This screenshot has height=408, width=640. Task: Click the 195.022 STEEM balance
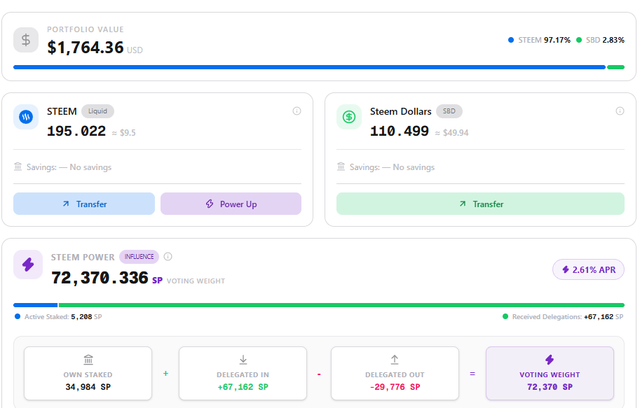click(x=76, y=131)
